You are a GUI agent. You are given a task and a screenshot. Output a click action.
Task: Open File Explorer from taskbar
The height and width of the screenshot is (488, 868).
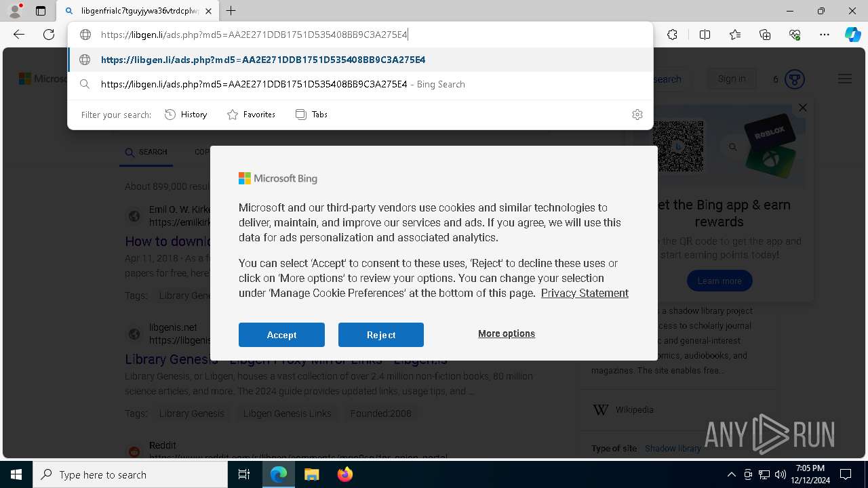311,474
